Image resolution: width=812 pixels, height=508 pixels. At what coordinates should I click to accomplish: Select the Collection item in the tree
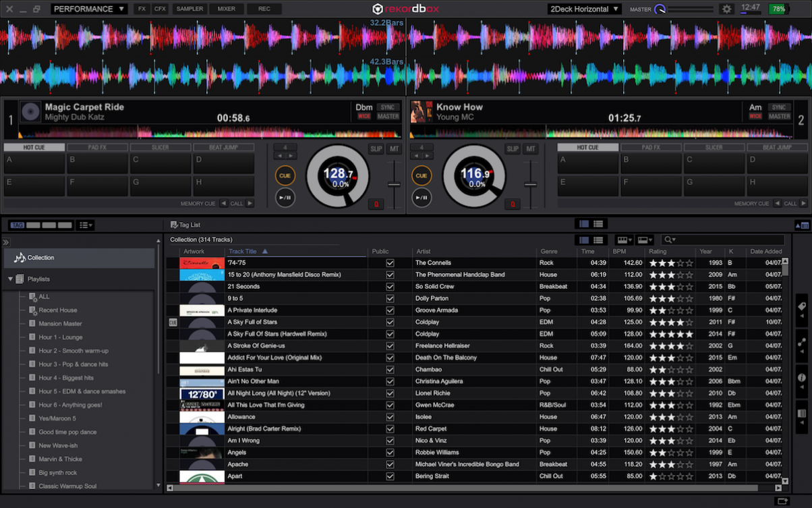click(79, 258)
